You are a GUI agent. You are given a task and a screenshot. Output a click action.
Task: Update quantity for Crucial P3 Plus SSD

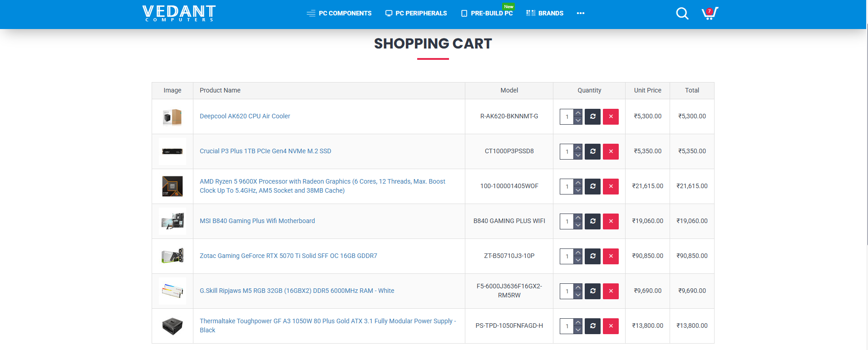tap(592, 151)
